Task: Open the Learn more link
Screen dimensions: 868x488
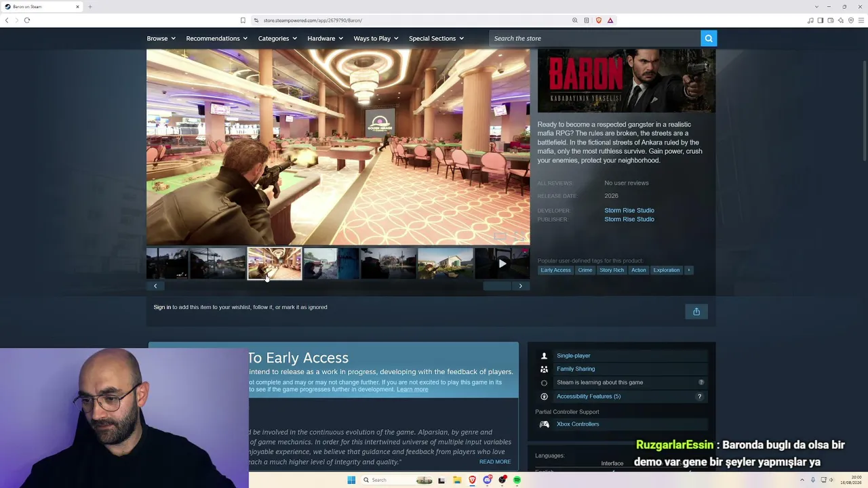Action: tap(412, 390)
